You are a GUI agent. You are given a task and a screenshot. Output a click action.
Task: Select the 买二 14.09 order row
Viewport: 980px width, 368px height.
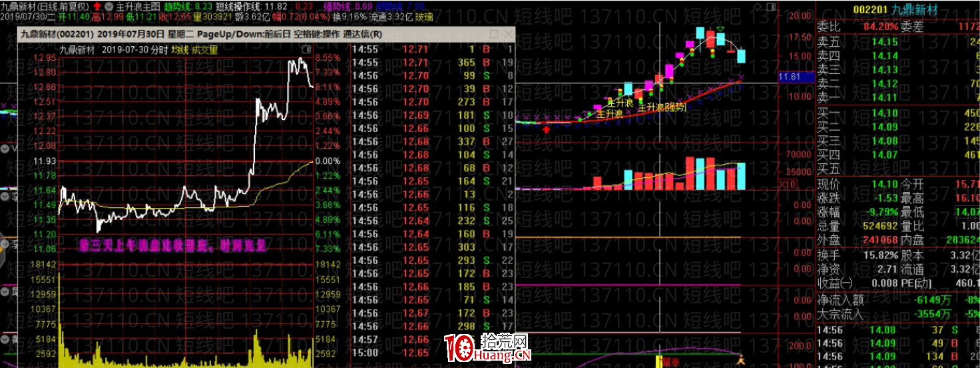tap(898, 127)
